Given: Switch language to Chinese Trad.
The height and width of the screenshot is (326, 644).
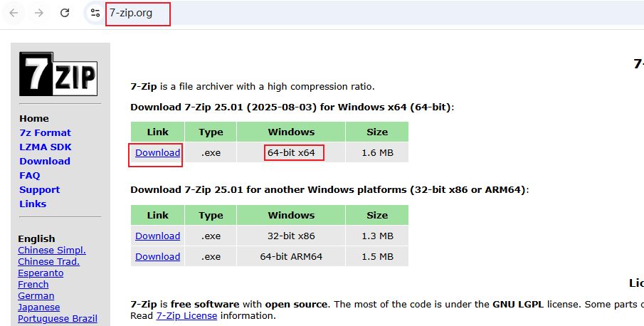Looking at the screenshot, I should 48,261.
